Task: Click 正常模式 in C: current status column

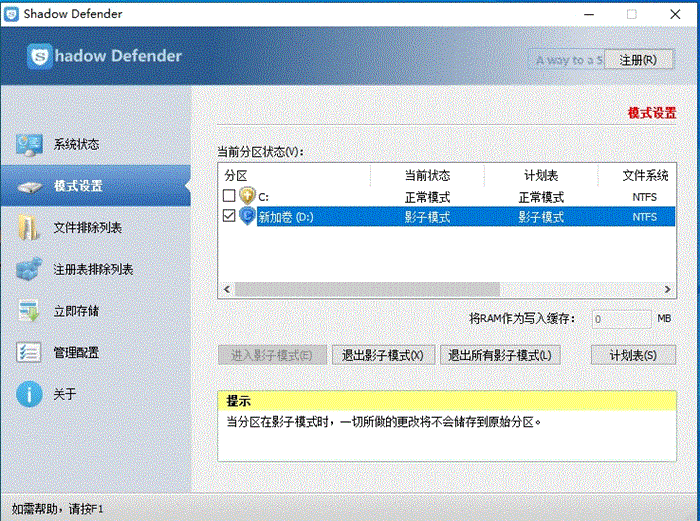Action: [x=427, y=197]
